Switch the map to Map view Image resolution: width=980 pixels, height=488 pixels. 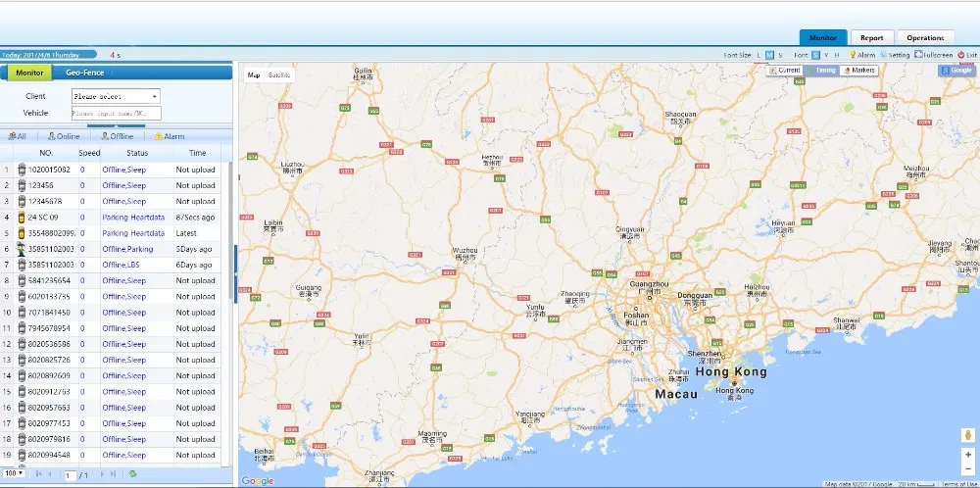(254, 75)
